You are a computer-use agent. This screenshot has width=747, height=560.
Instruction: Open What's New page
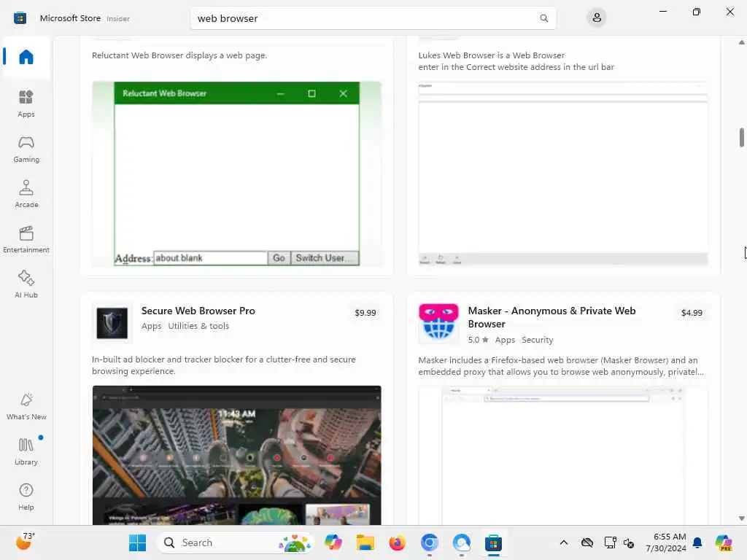(x=26, y=407)
